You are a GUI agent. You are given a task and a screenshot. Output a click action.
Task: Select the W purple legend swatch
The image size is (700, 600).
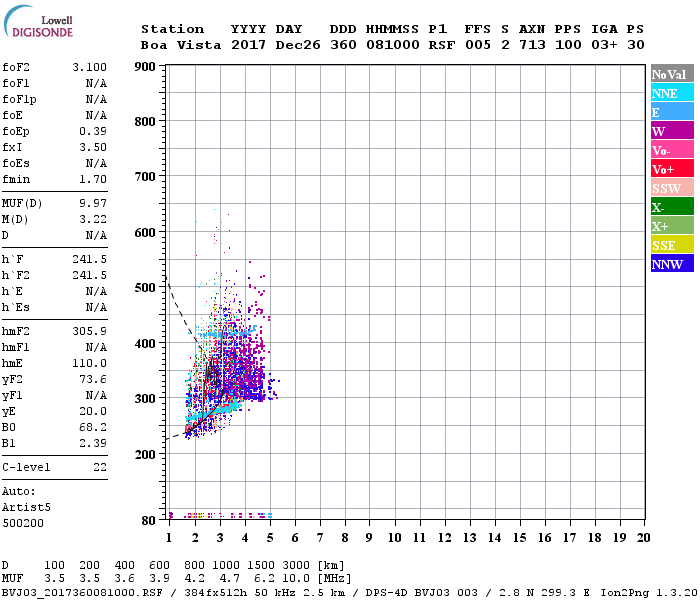pos(672,131)
